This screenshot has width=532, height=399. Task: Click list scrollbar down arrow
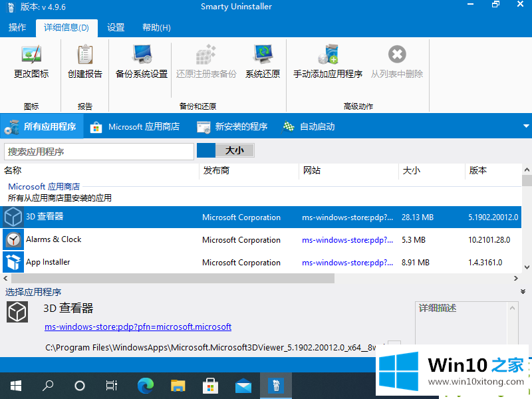click(527, 267)
